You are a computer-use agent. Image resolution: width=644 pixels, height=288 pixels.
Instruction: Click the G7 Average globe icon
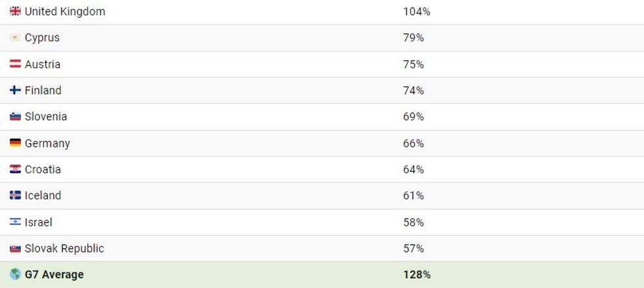[15, 275]
